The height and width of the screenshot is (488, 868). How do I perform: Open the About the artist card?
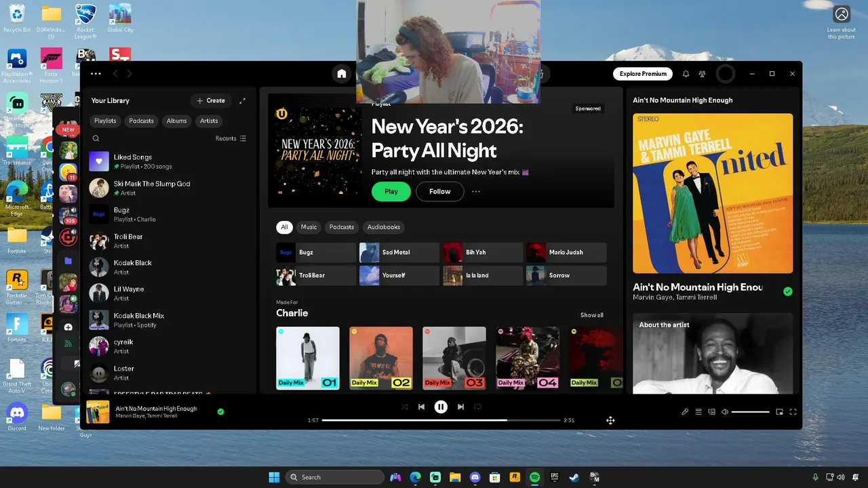point(713,353)
